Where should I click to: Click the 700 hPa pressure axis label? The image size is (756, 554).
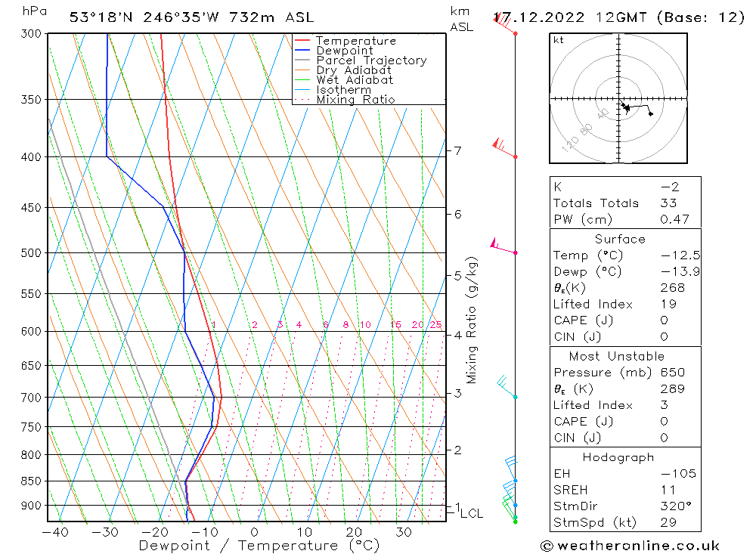31,398
